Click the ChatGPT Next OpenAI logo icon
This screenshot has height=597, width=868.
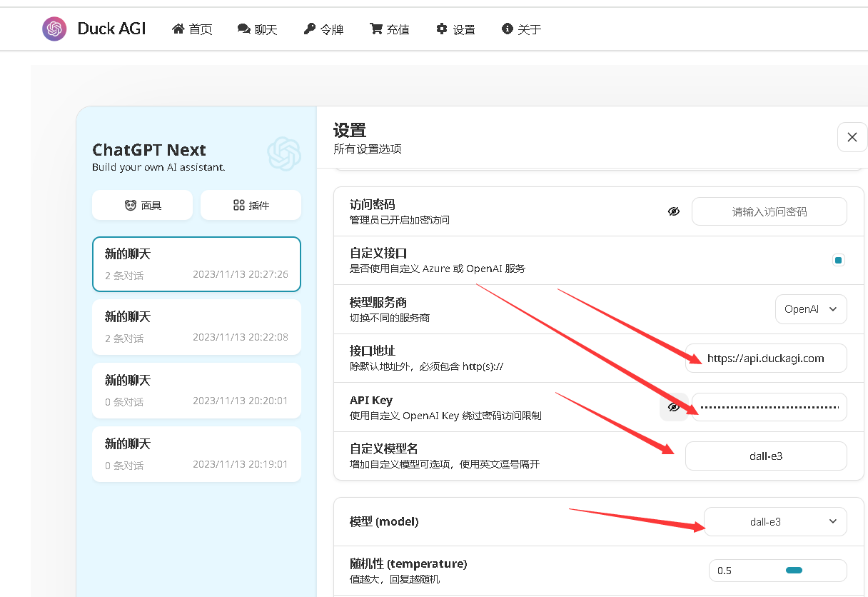[x=283, y=154]
